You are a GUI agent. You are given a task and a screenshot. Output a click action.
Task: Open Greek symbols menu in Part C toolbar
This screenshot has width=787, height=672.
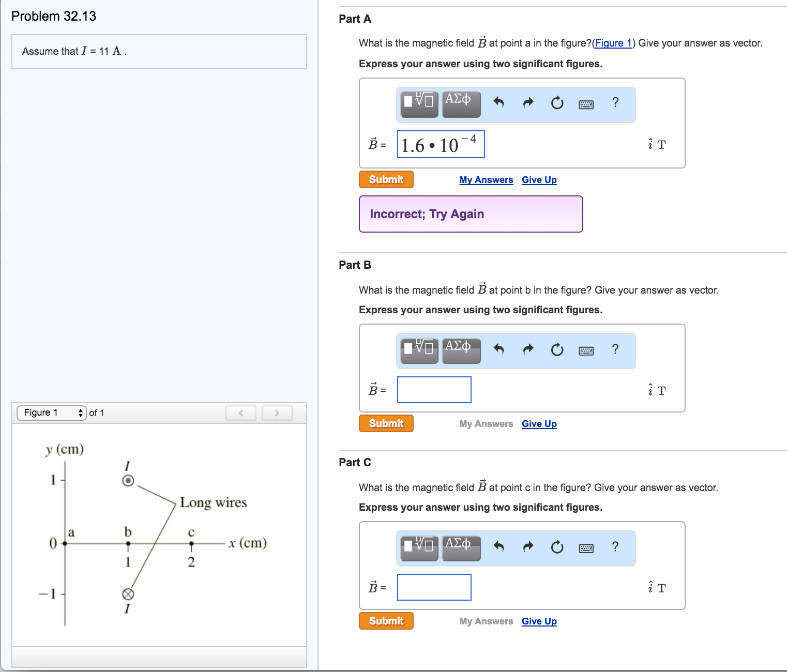pos(461,548)
